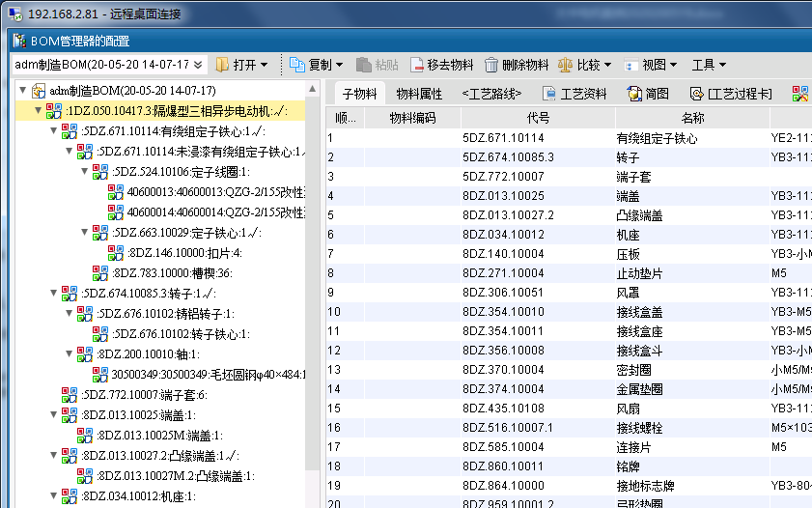Screen dimensions: 812x508
Task: Open the 工艺资料 tab
Action: [574, 94]
